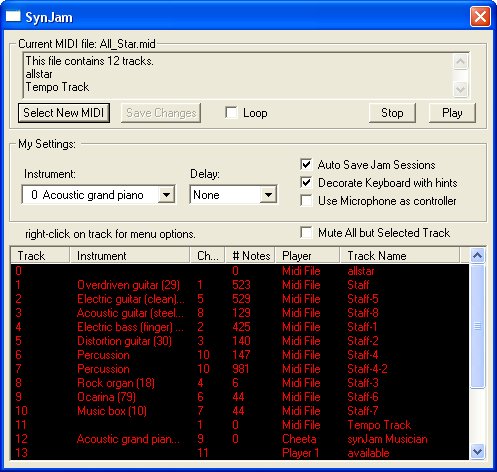Image resolution: width=497 pixels, height=472 pixels.
Task: Click the # Notes column header
Action: (x=250, y=256)
